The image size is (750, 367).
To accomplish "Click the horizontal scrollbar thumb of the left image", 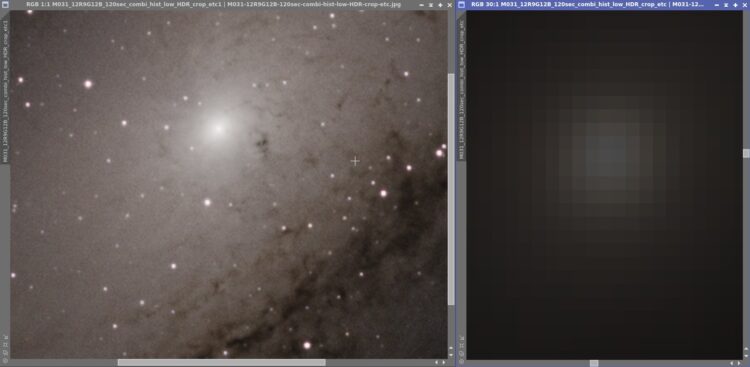I will pos(221,363).
